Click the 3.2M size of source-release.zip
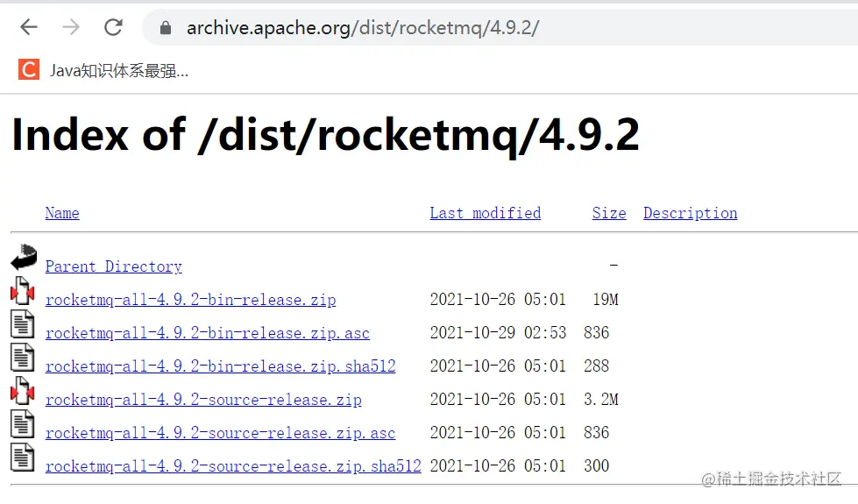Screen dimensions: 858x504 (x=601, y=400)
